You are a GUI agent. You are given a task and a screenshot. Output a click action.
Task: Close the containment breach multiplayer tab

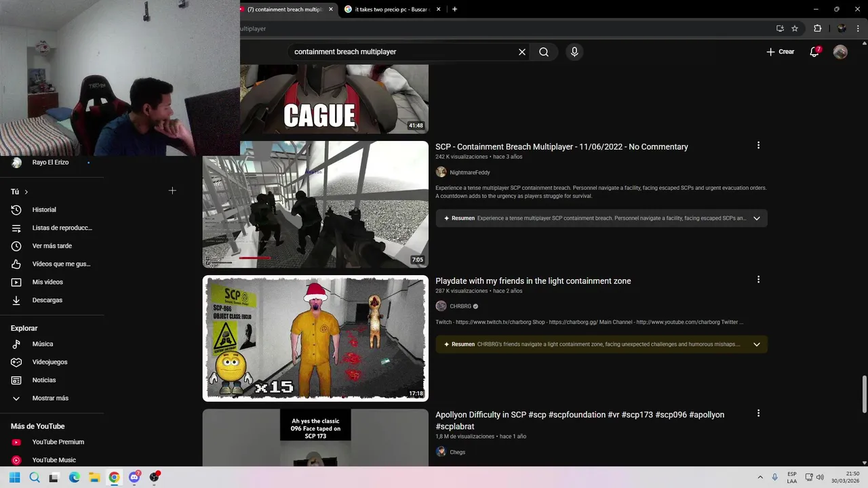coord(331,9)
